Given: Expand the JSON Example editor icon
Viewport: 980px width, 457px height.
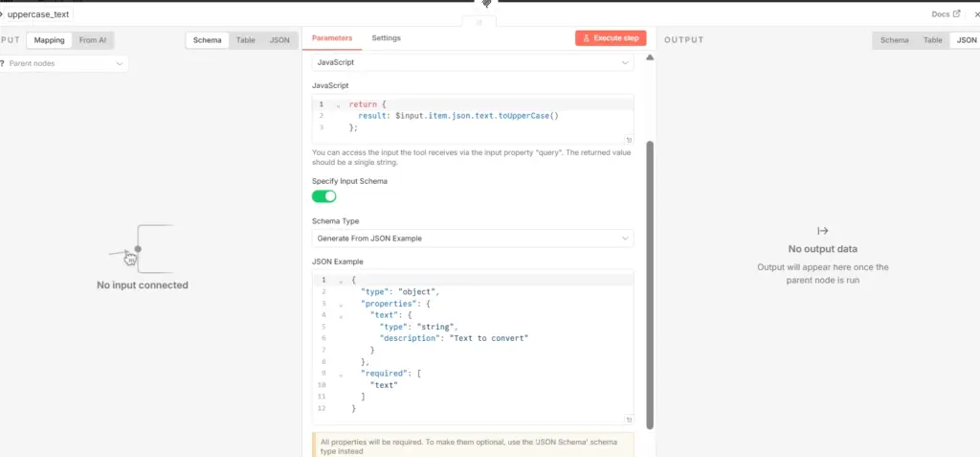Looking at the screenshot, I should pyautogui.click(x=629, y=420).
